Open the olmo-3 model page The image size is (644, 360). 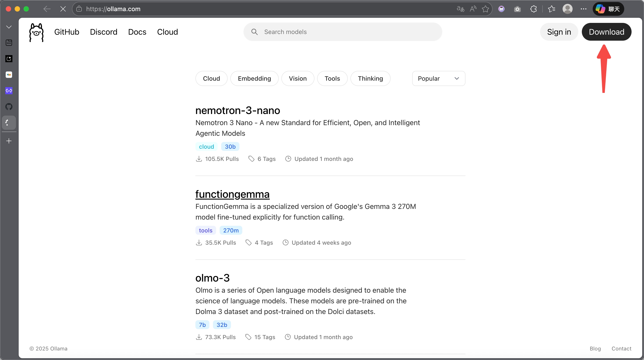click(213, 278)
